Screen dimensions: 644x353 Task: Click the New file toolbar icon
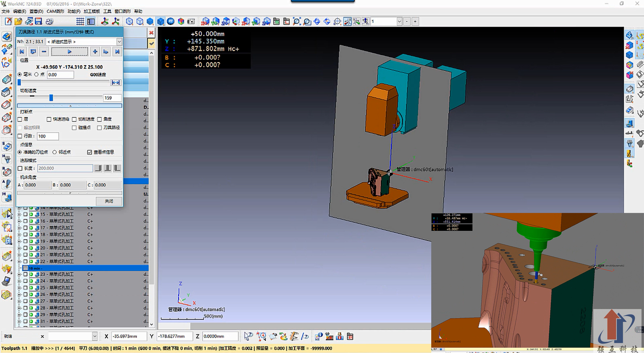point(8,21)
